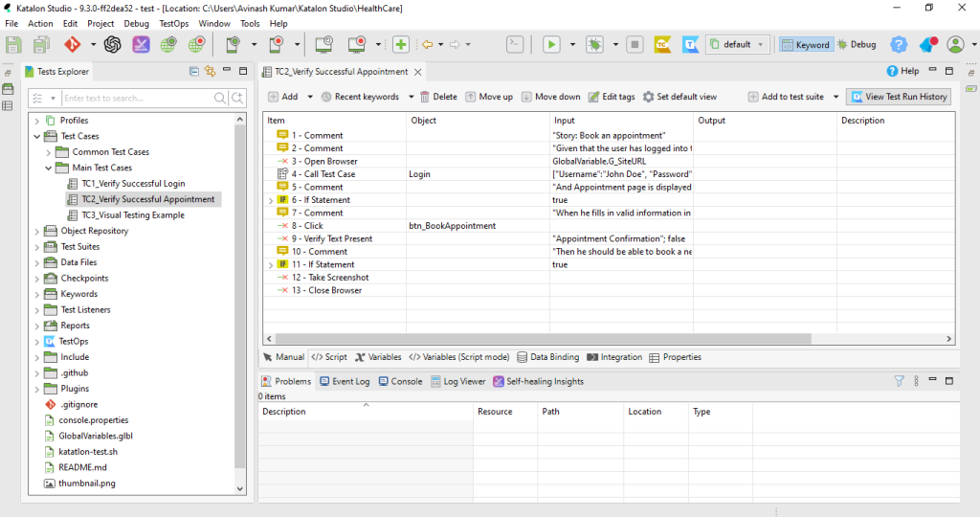Expand the 11 - If Statement row
Viewport: 980px width, 517px height.
[271, 265]
